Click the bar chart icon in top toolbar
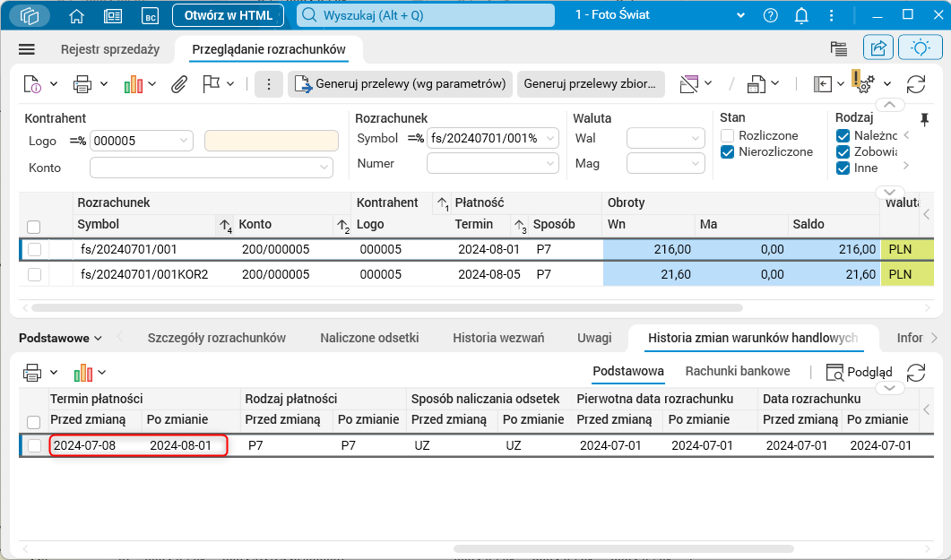951x560 pixels. 134,84
